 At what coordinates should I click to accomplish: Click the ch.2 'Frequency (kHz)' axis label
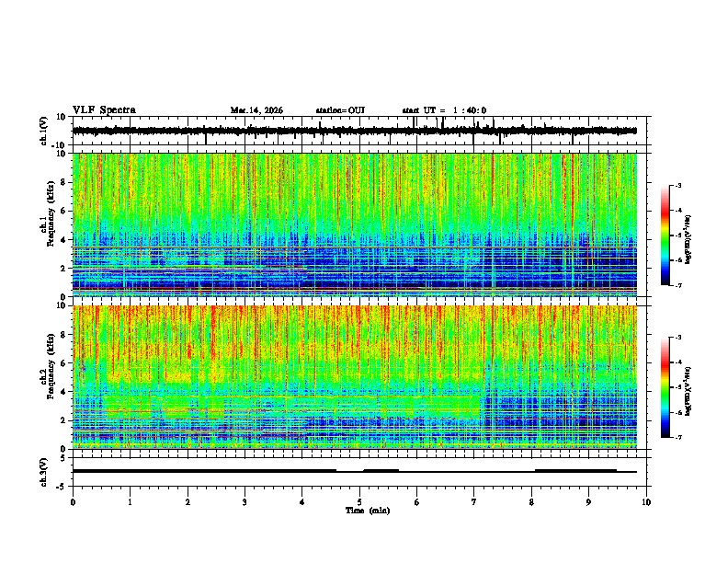click(x=51, y=366)
